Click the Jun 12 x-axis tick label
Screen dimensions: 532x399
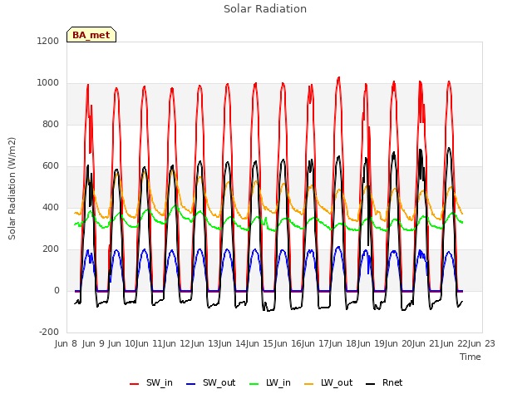point(176,343)
